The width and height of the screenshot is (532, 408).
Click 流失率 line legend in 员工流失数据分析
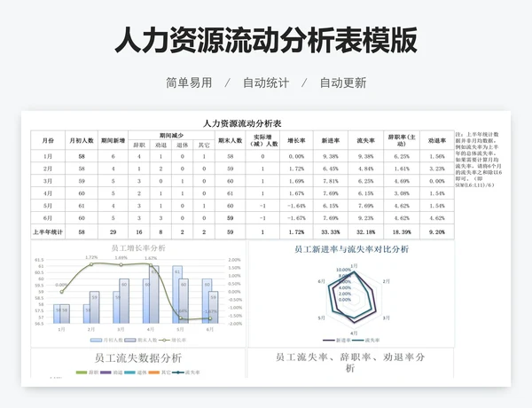[x=186, y=373]
